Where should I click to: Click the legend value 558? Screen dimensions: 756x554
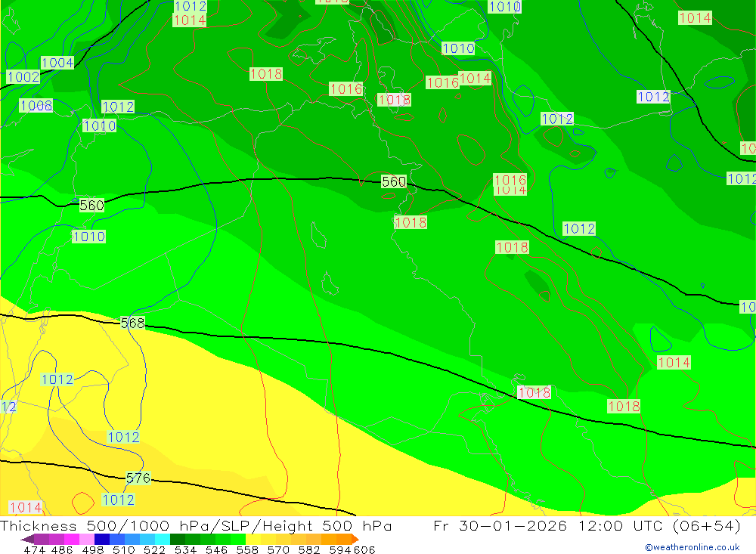pyautogui.click(x=247, y=549)
